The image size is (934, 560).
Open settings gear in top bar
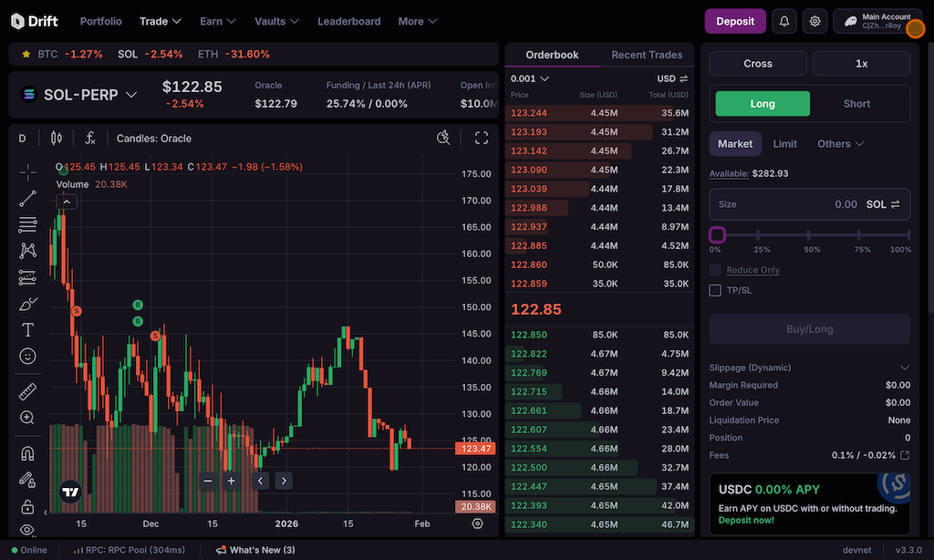point(815,21)
